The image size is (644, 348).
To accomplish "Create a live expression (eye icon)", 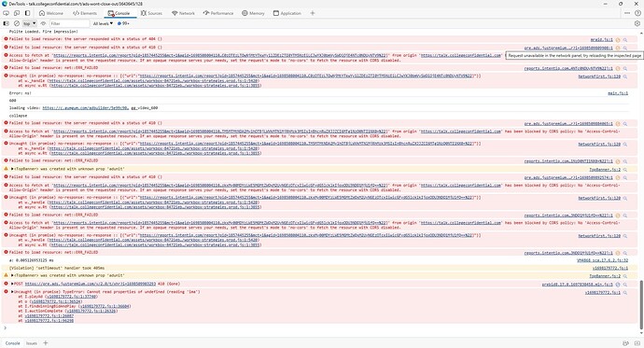I will click(43, 23).
